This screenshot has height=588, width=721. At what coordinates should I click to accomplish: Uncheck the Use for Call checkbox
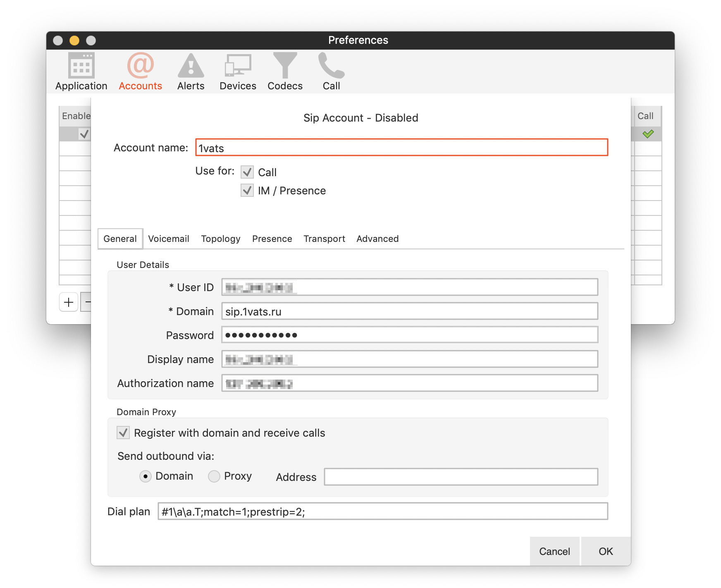(x=247, y=172)
